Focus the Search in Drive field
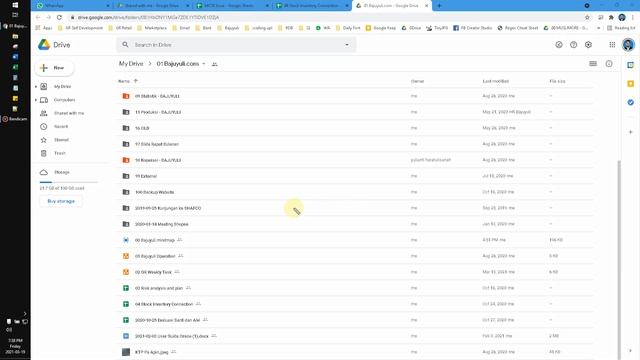The width and height of the screenshot is (640, 360). point(236,45)
